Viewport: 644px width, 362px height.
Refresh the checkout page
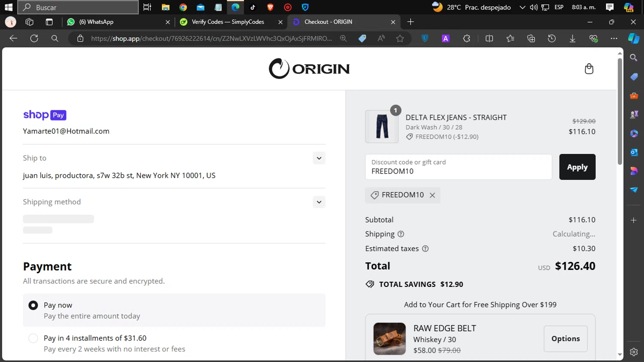34,38
